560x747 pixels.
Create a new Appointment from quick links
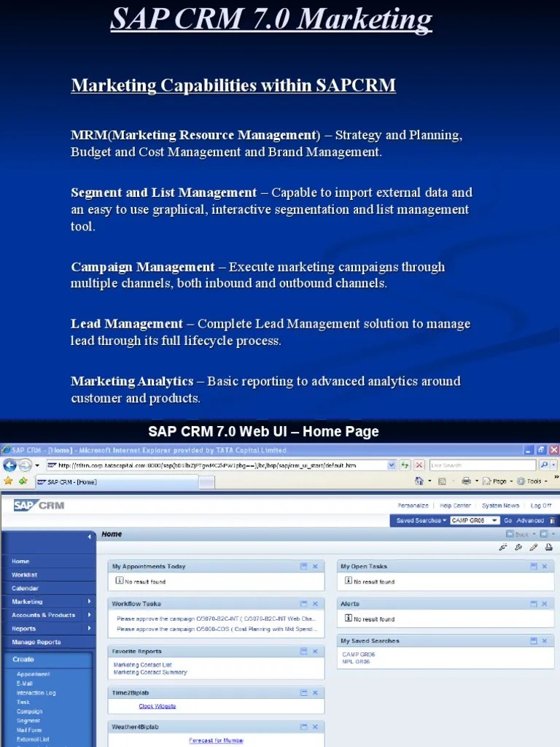pyautogui.click(x=33, y=674)
